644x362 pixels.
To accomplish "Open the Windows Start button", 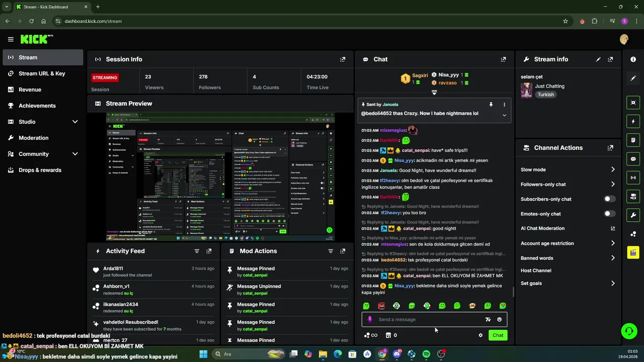I will pos(203,354).
